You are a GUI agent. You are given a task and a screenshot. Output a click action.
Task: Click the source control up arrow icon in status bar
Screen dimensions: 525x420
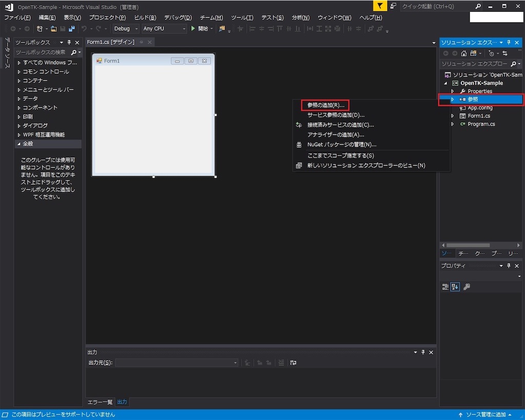pyautogui.click(x=460, y=415)
